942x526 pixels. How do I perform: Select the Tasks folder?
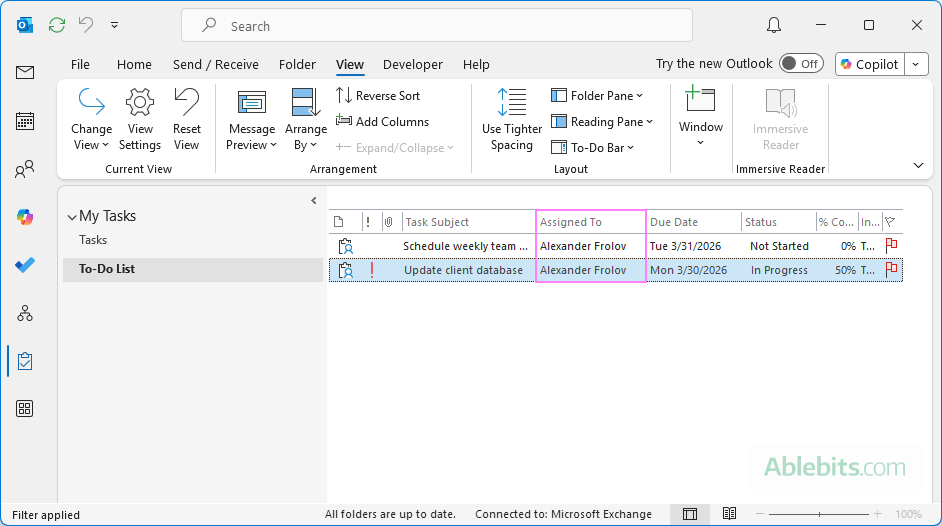[93, 240]
